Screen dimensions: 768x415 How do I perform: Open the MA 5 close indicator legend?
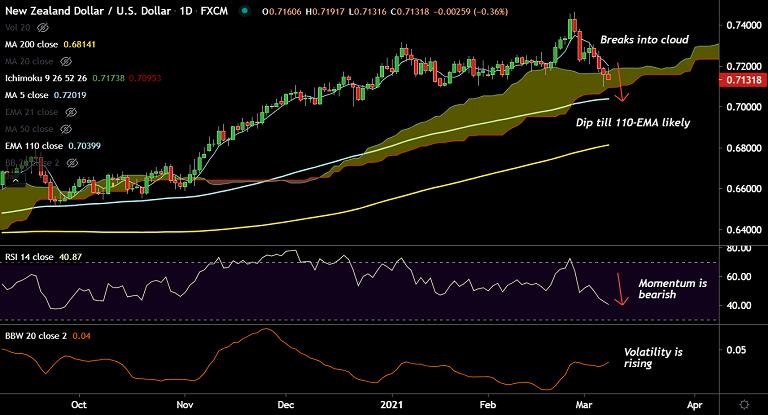pos(24,94)
